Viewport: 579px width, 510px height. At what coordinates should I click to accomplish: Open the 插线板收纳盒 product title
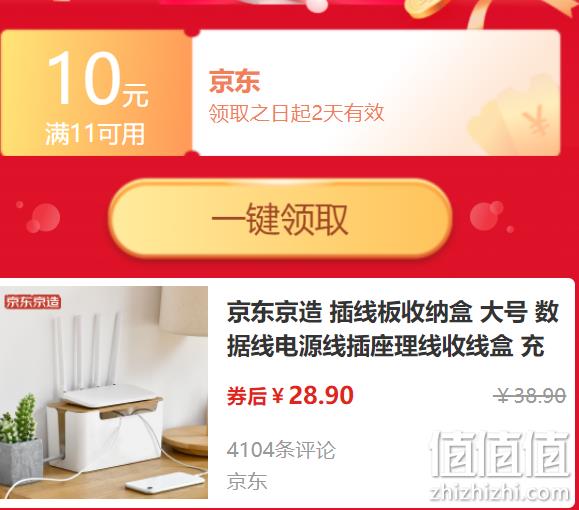point(393,329)
